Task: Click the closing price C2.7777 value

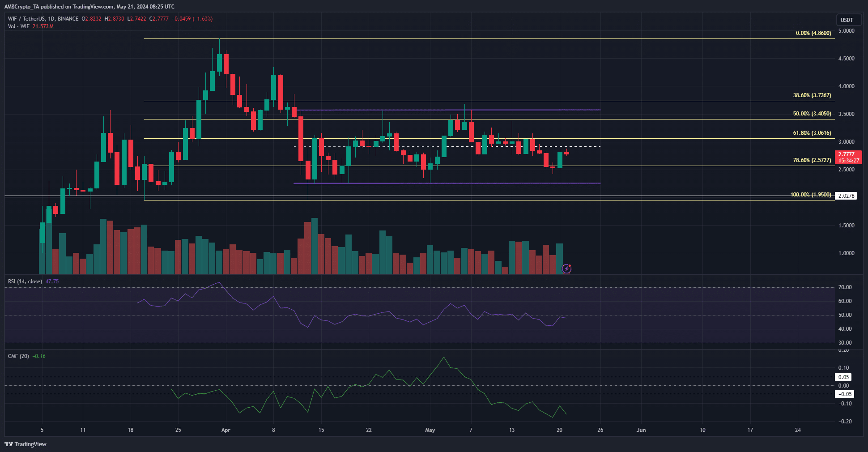Action: [x=159, y=19]
